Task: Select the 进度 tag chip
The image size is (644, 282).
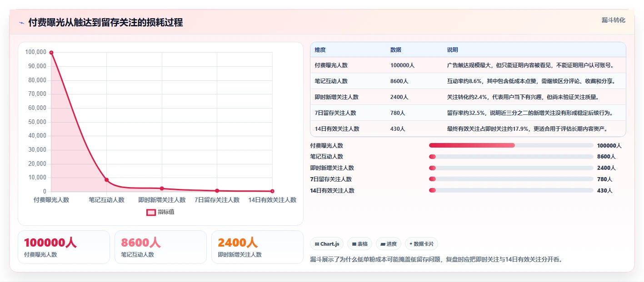Action: coord(389,244)
